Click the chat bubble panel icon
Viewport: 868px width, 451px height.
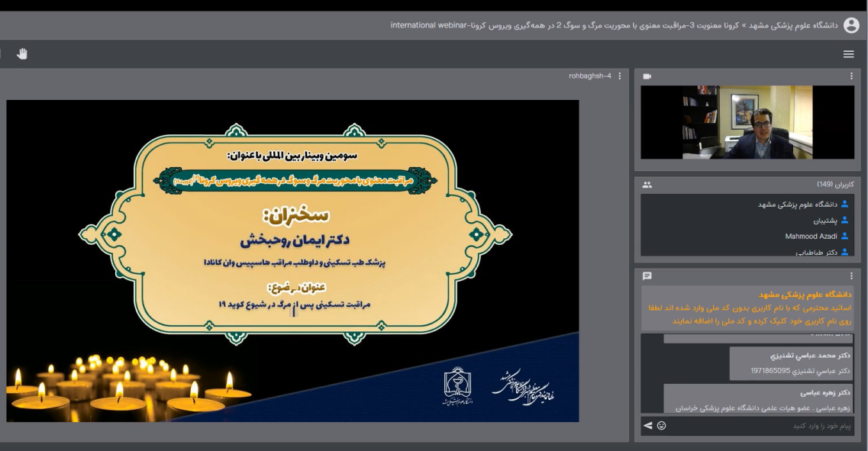[x=647, y=275]
